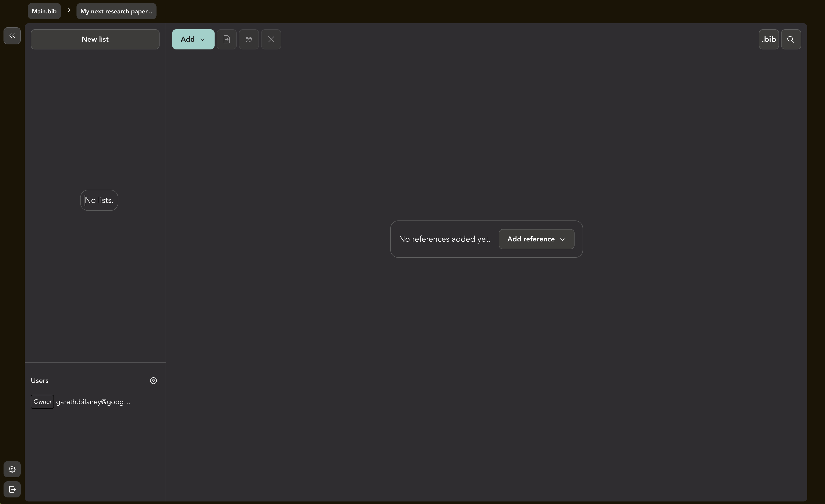Viewport: 825px width, 504px height.
Task: Click the Users section label
Action: coord(39,380)
